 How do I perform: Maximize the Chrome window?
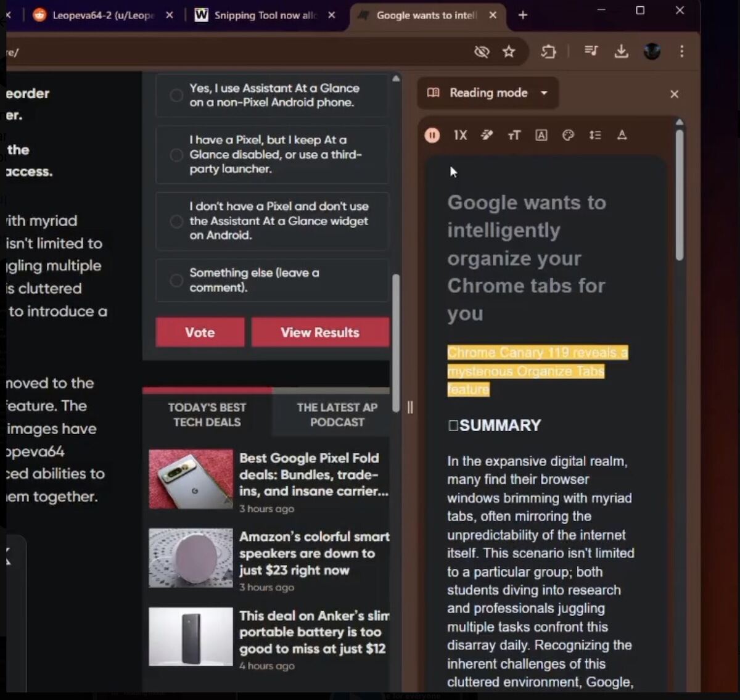(x=640, y=10)
